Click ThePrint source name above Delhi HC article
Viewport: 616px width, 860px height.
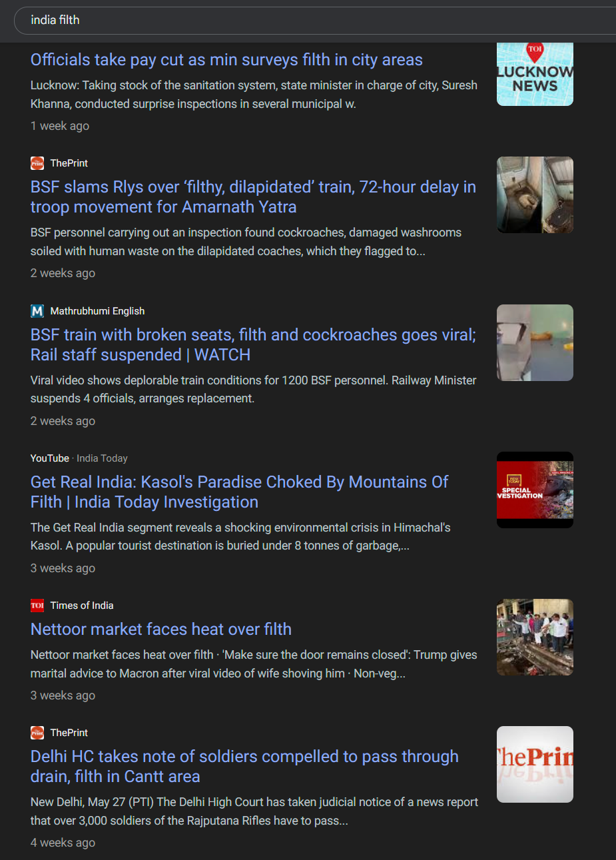click(69, 733)
